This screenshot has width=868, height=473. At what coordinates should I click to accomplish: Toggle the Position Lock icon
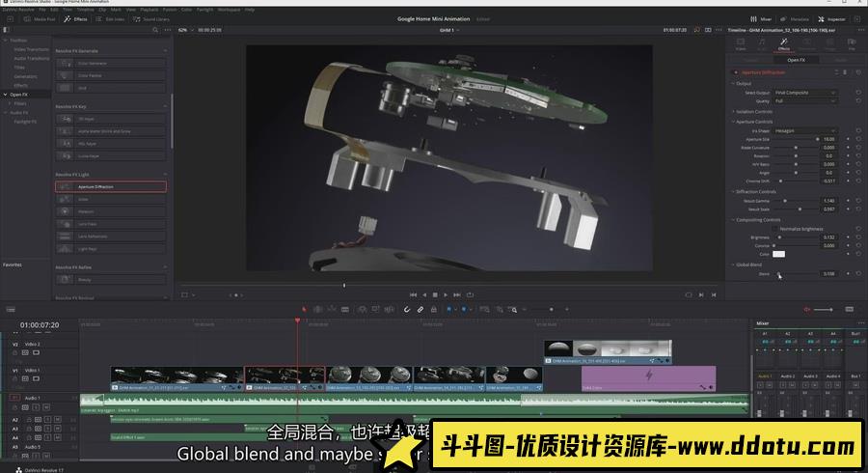pyautogui.click(x=434, y=310)
